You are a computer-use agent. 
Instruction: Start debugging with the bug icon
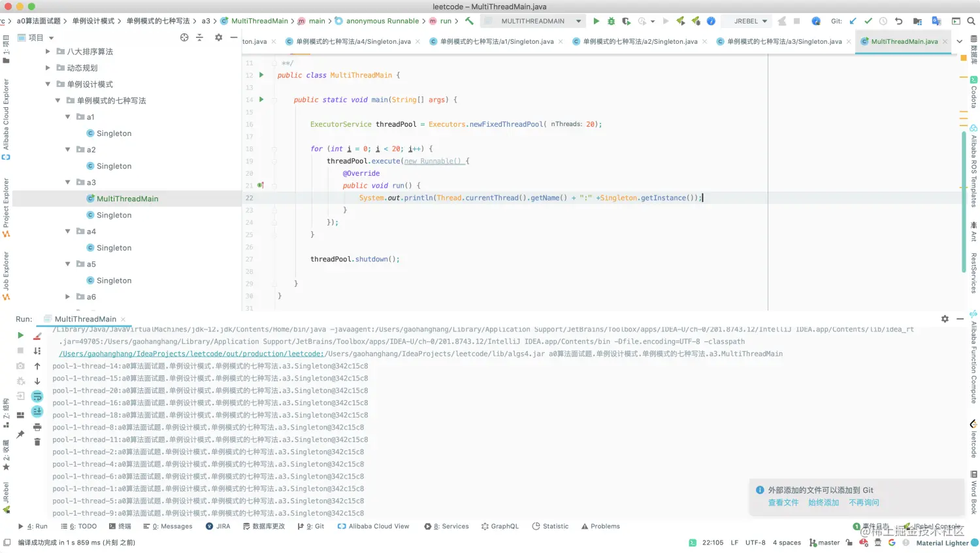pyautogui.click(x=612, y=21)
